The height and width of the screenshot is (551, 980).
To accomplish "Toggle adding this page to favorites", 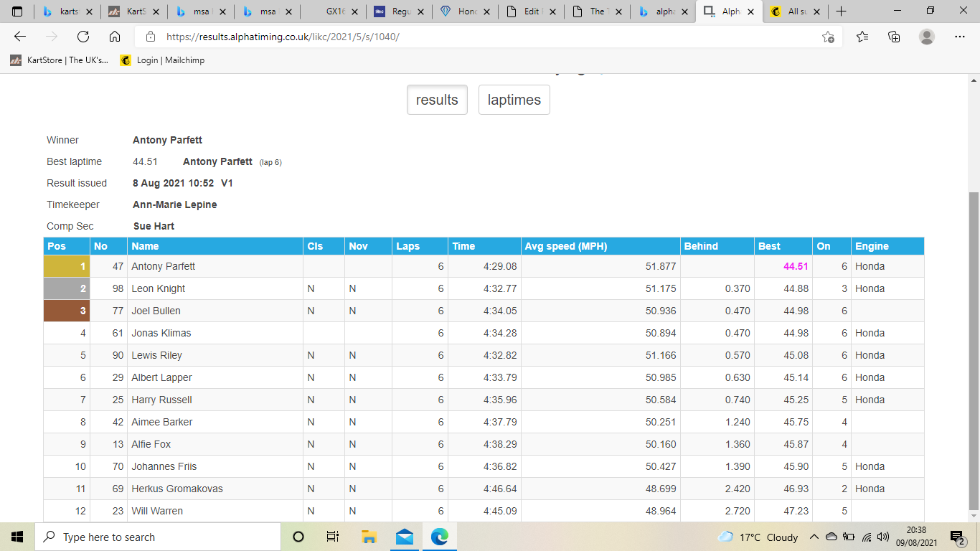I will coord(829,37).
